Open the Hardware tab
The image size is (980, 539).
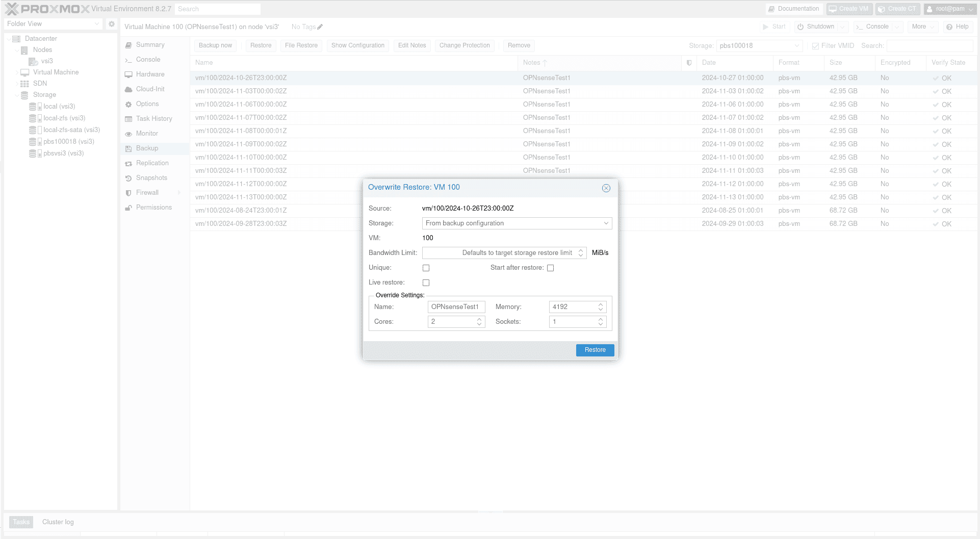coord(150,74)
